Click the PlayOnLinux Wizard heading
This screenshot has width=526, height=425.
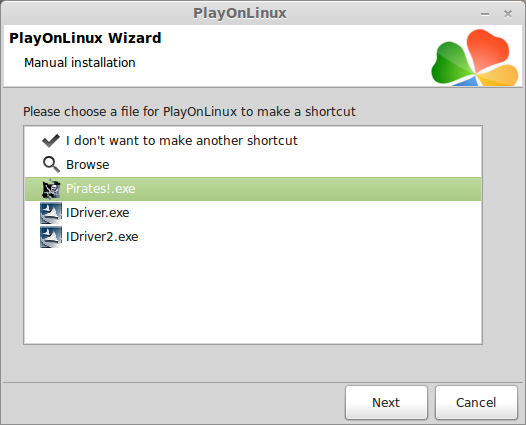(85, 38)
